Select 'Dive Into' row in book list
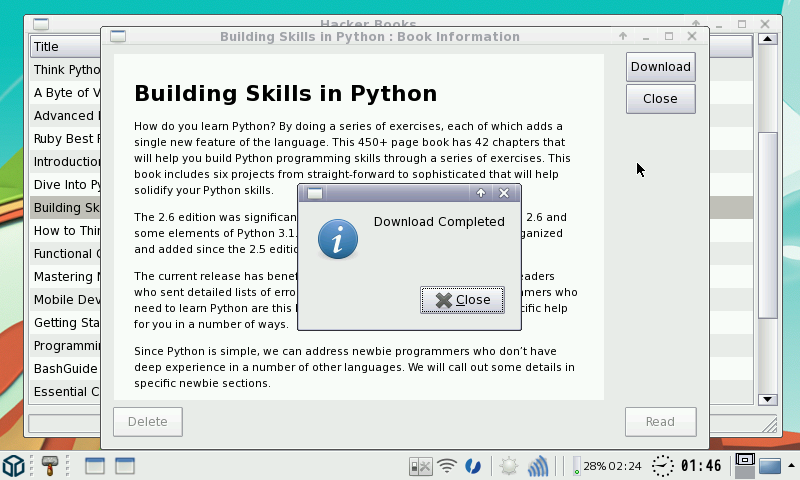Screen dimensions: 800x480 pyautogui.click(x=65, y=184)
